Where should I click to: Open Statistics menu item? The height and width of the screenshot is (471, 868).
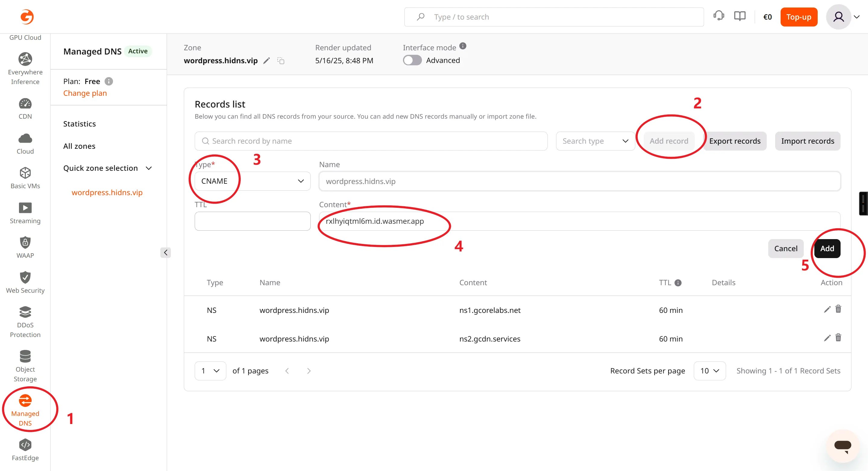80,124
